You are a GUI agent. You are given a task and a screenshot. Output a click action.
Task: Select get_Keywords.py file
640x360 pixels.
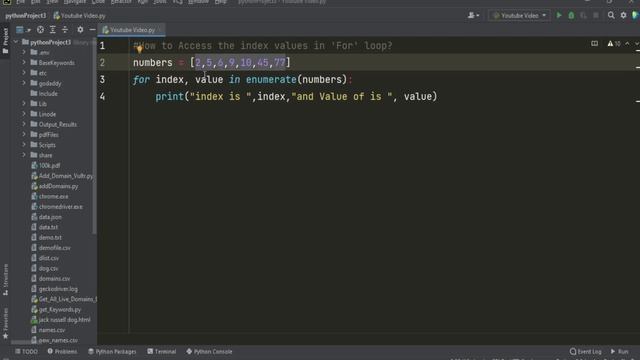click(56, 309)
